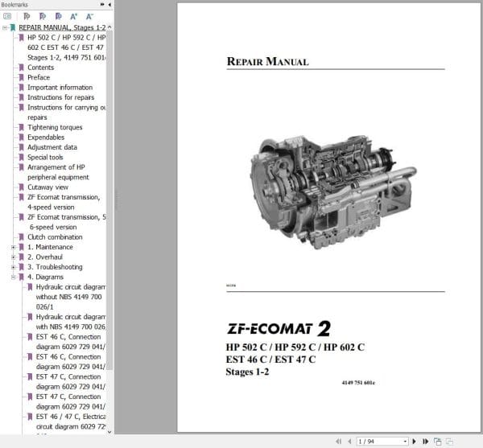Open ZF Ecomat transmission 6-speed version bookmark
Viewport: 483px width, 448px height.
66,222
